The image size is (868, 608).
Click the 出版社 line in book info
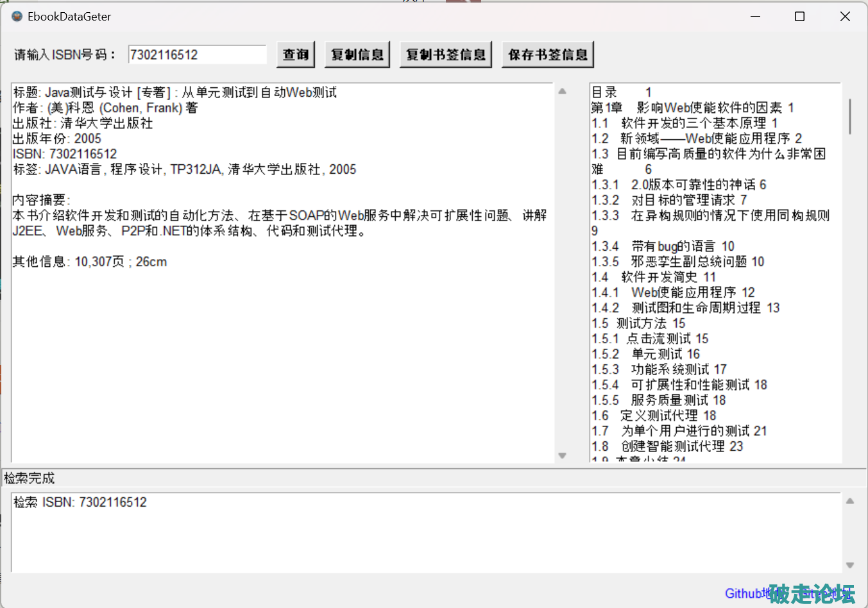tap(83, 123)
